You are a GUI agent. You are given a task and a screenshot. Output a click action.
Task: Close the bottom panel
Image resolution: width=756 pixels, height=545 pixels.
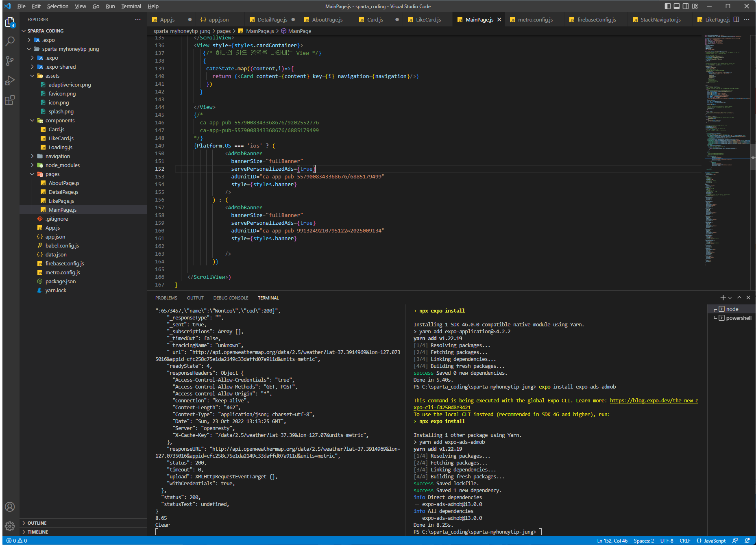[748, 298]
